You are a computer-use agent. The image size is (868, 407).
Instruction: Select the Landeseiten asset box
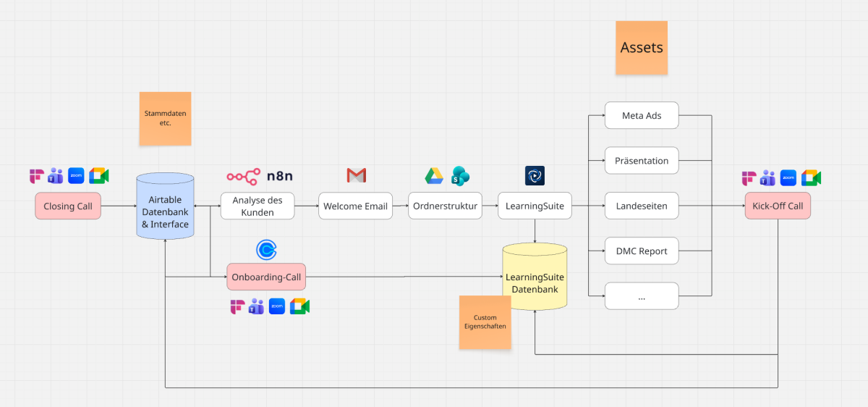(642, 206)
